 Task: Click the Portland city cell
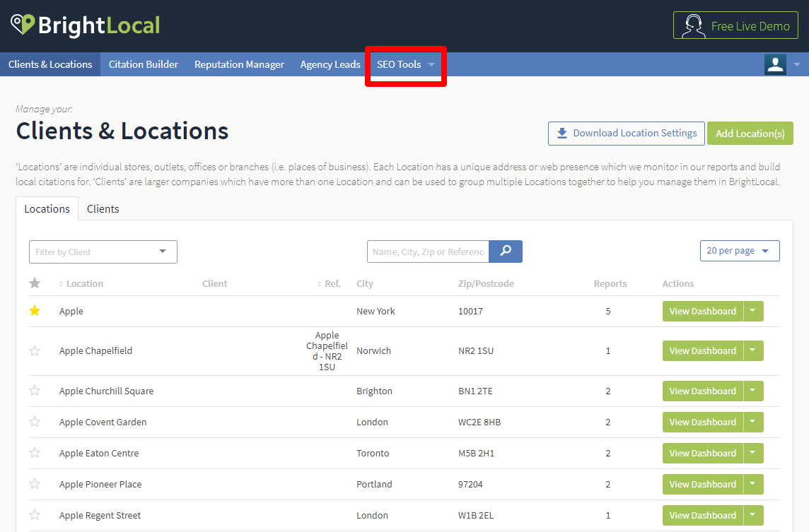[374, 484]
